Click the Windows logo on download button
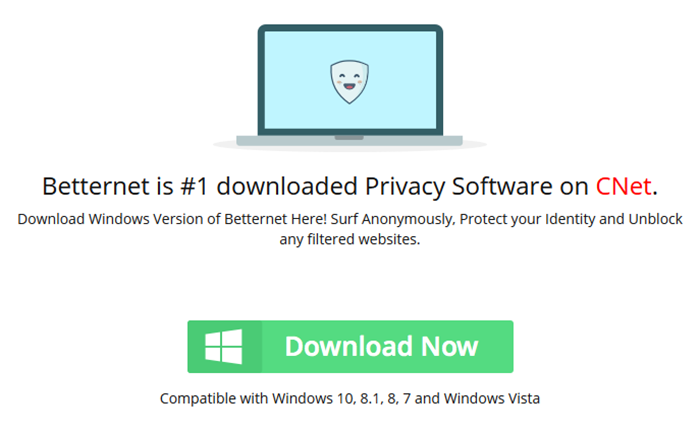 click(x=224, y=346)
